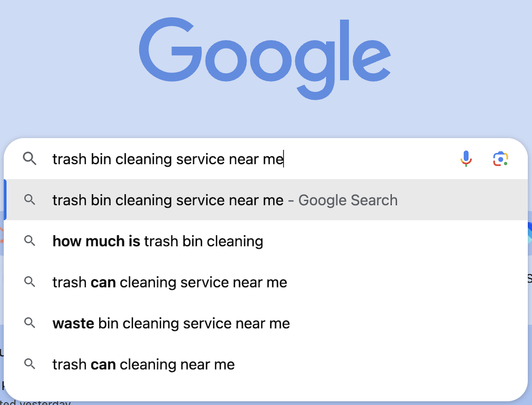Image resolution: width=532 pixels, height=405 pixels.
Task: Click the magnifier icon inside the search box
Action: click(30, 159)
